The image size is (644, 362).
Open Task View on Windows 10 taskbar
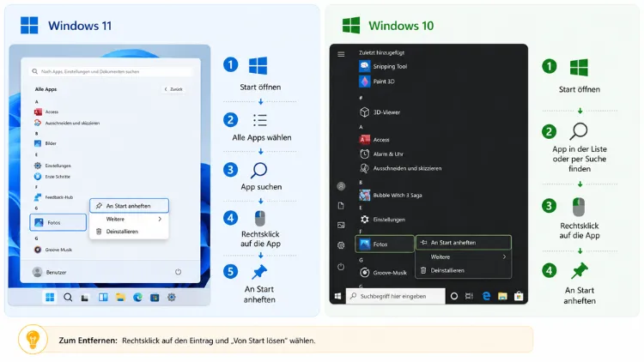pyautogui.click(x=470, y=296)
